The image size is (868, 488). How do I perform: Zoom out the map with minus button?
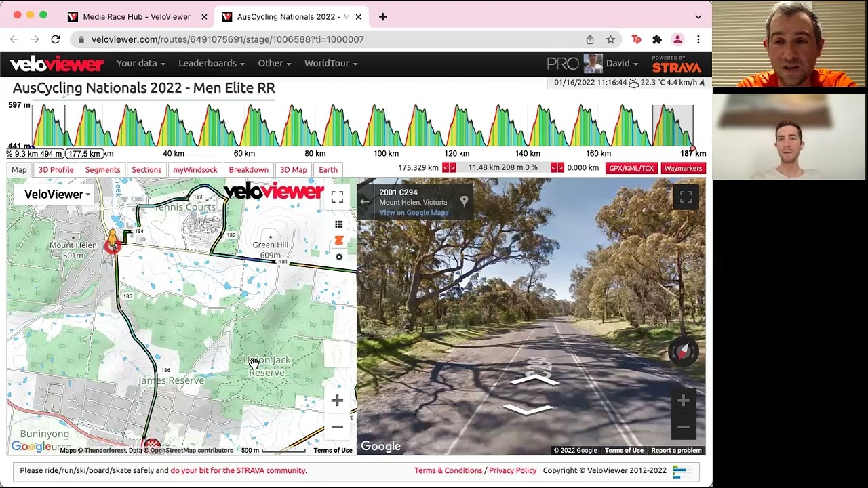337,427
